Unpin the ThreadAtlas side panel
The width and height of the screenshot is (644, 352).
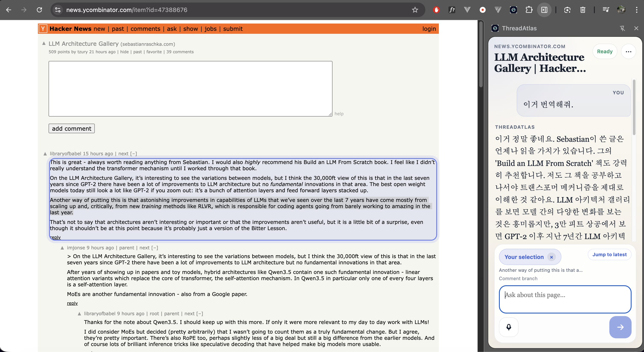point(622,28)
